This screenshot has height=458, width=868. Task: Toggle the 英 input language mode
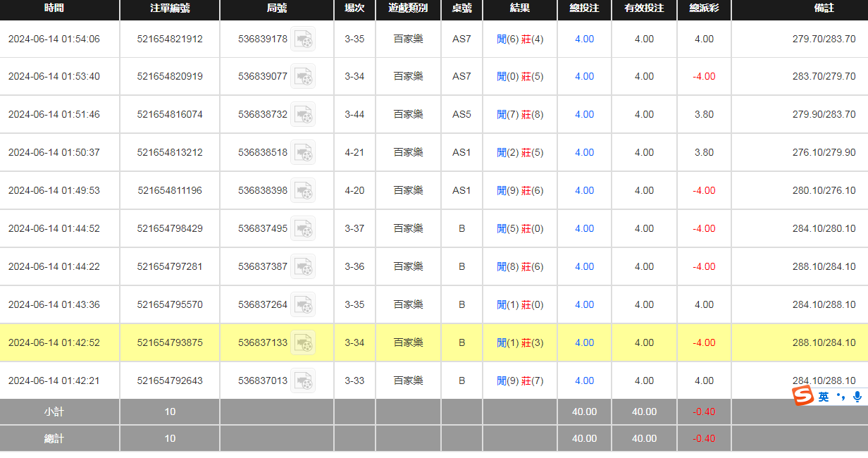824,397
